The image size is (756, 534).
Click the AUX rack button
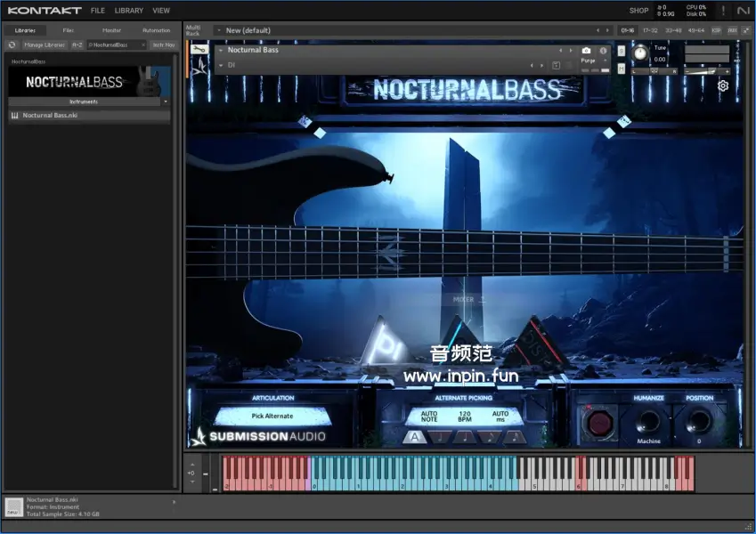(x=732, y=30)
